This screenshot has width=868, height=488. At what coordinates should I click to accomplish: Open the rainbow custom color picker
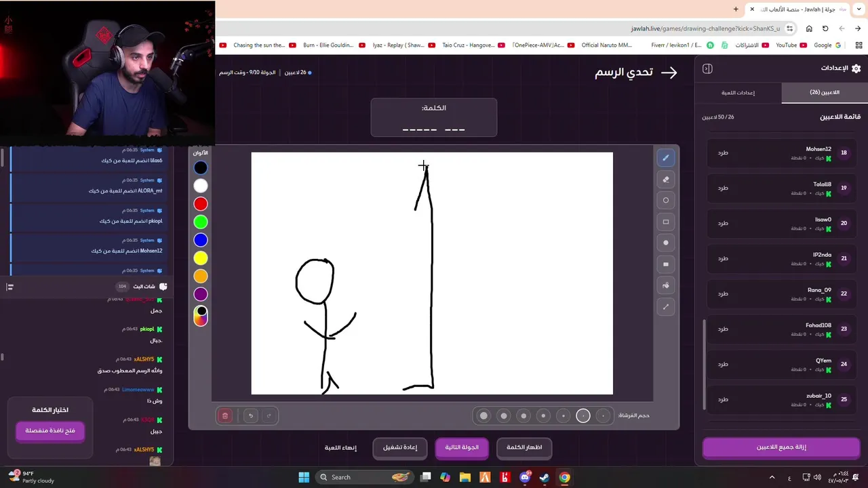(x=201, y=317)
